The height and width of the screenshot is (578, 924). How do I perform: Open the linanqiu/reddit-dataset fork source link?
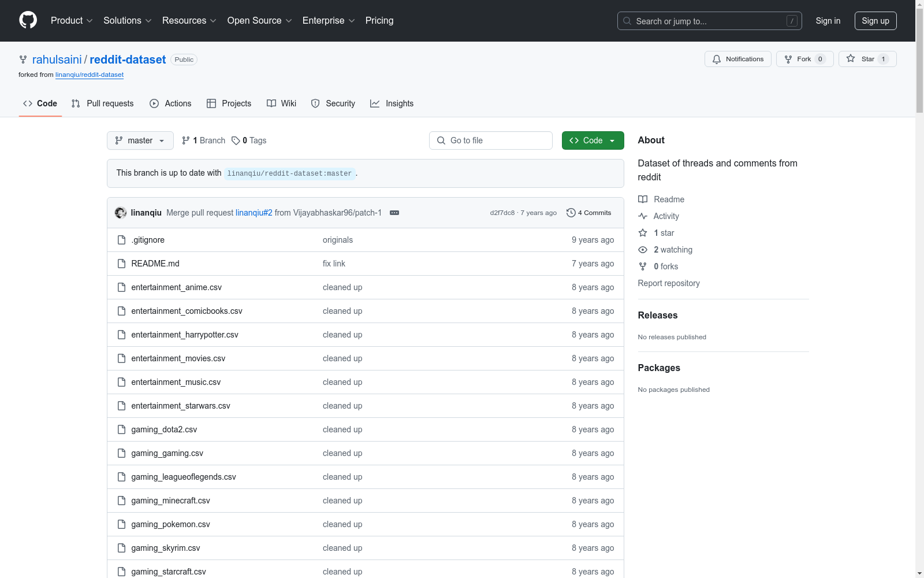click(x=90, y=75)
